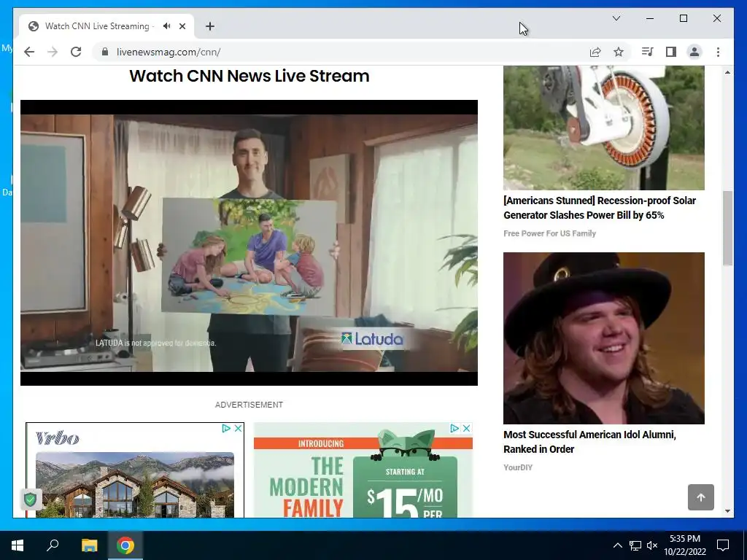
Task: Close the Vrbo ad
Action: pyautogui.click(x=239, y=429)
